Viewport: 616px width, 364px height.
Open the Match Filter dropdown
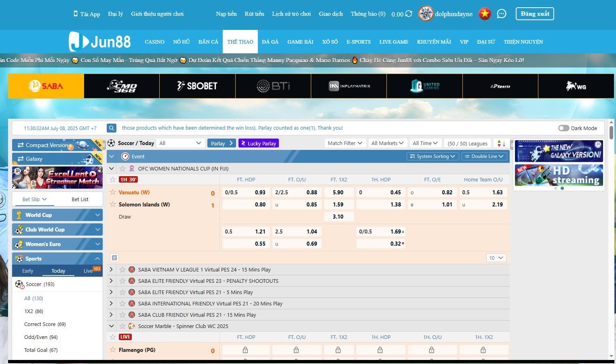[345, 143]
